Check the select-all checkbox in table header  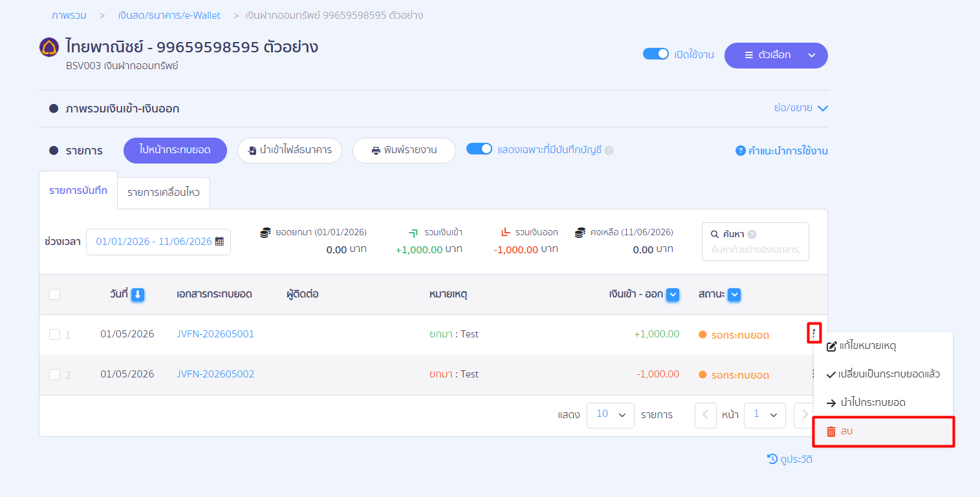(54, 294)
